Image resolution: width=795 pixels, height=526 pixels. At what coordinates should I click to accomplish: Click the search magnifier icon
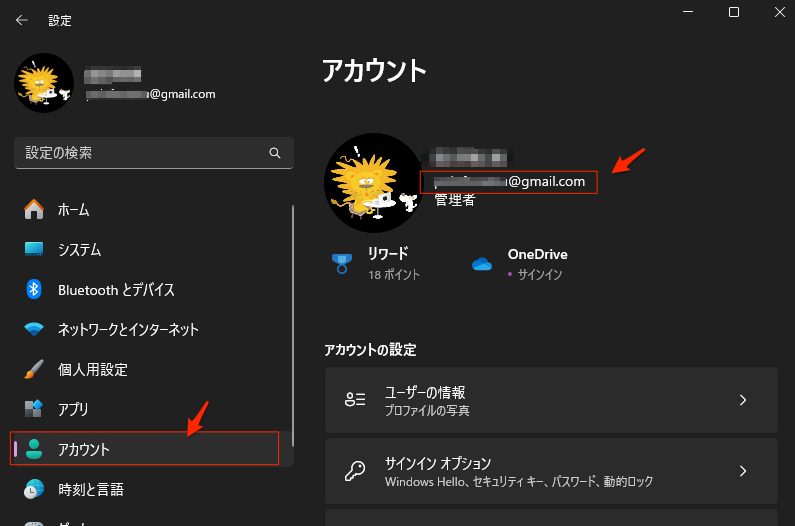[275, 153]
